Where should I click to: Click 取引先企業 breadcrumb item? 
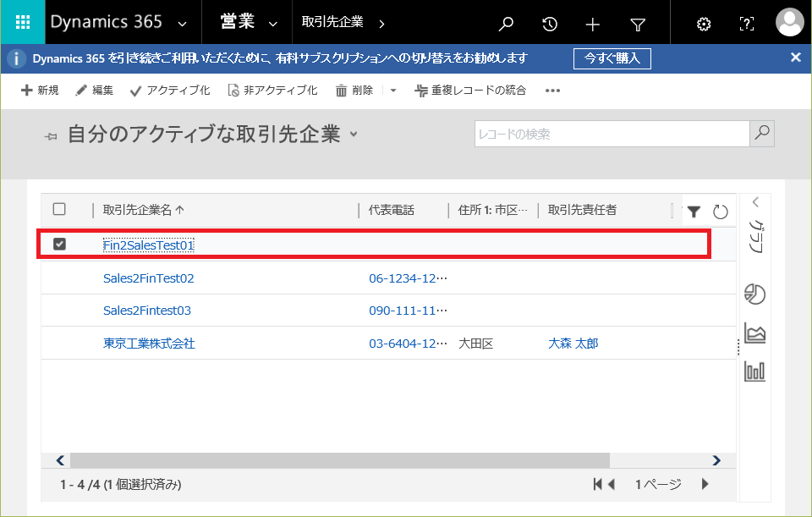coord(332,22)
